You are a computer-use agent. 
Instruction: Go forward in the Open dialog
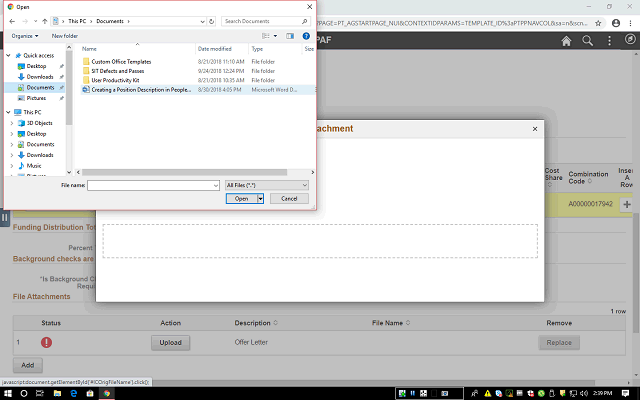click(x=25, y=21)
